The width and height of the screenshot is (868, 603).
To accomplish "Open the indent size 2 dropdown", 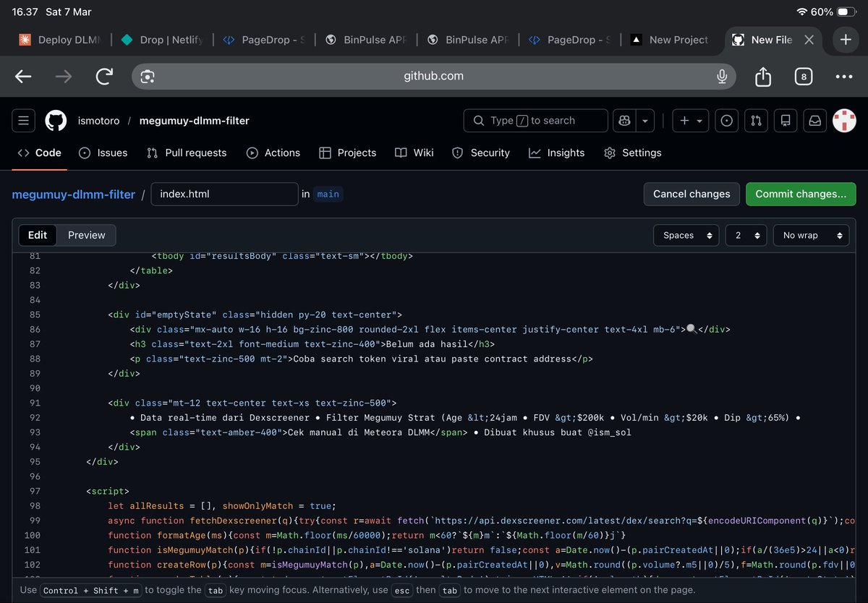I will tap(746, 235).
